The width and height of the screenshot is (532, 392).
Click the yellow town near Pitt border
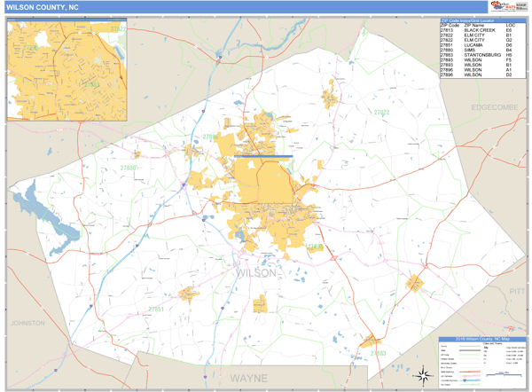coord(414,283)
